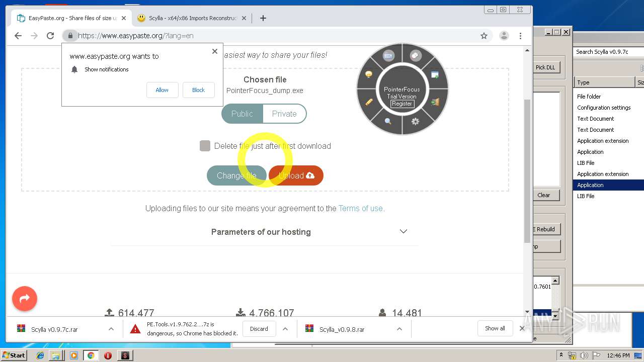Viewport: 644px width, 362px height.
Task: Open Chrome three-dot menu
Action: [x=521, y=36]
